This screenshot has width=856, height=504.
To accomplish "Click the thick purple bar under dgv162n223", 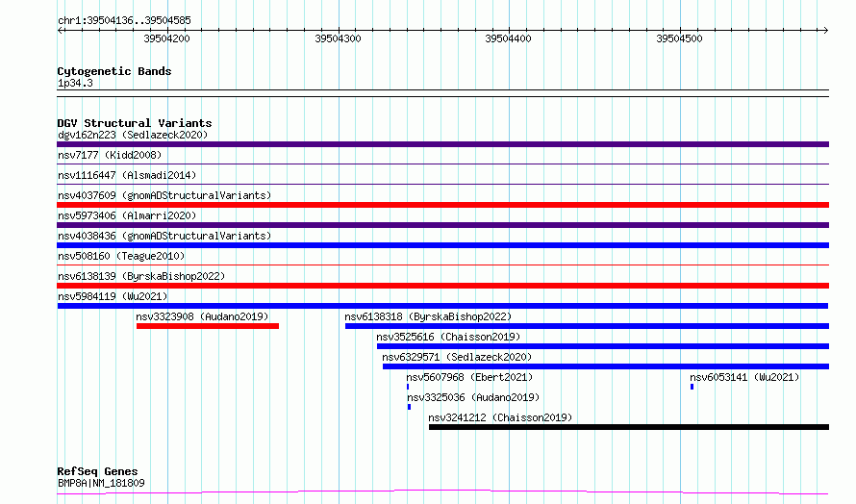I will click(442, 144).
